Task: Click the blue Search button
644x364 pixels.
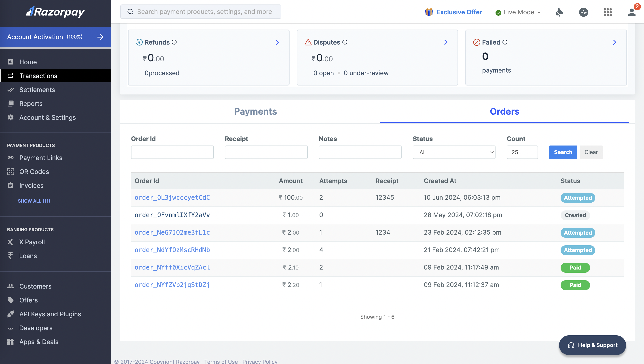Action: (x=563, y=152)
